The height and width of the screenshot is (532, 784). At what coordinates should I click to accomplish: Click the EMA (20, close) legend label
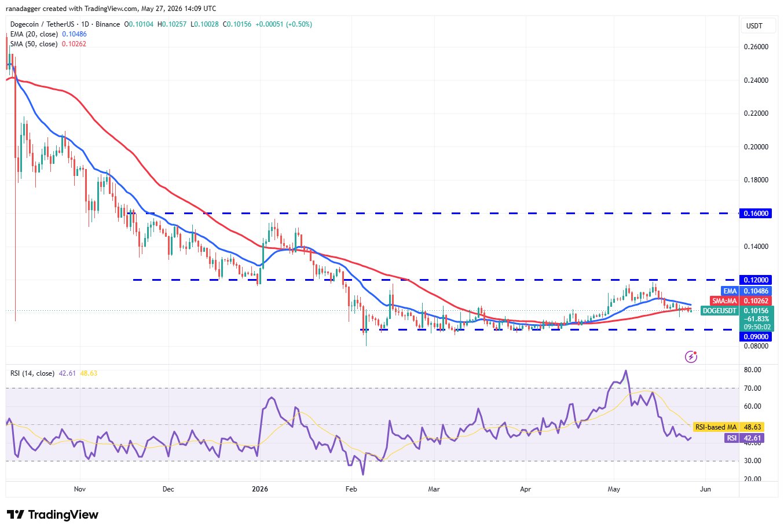34,34
